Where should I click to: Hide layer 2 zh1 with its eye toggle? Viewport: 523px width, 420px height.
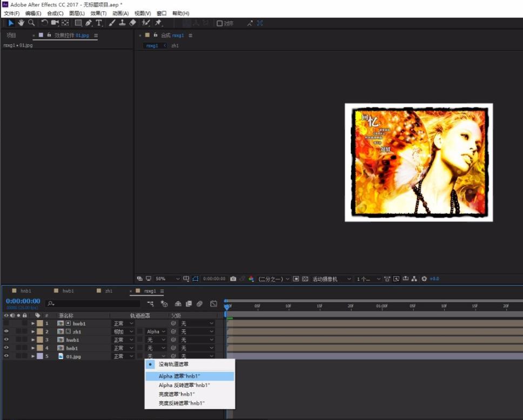pyautogui.click(x=6, y=331)
